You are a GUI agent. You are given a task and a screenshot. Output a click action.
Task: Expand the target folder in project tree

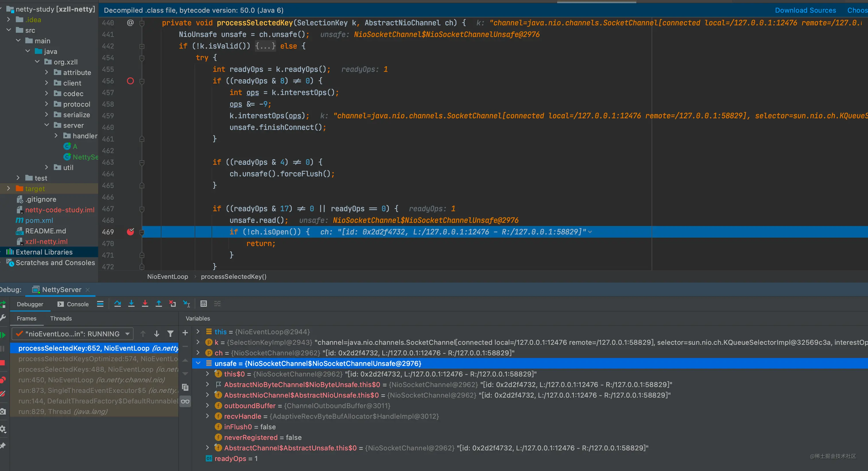click(x=9, y=188)
